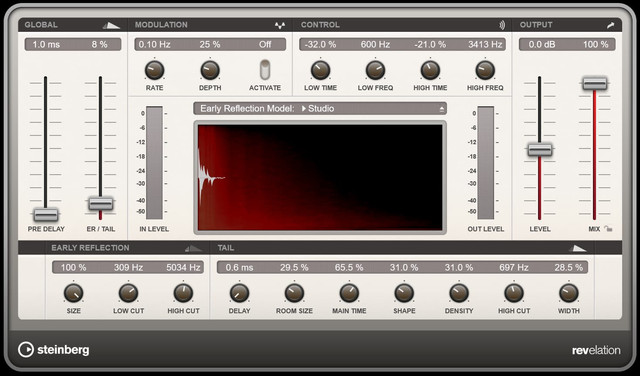Click the Room Size knob
The height and width of the screenshot is (376, 640).
(294, 293)
